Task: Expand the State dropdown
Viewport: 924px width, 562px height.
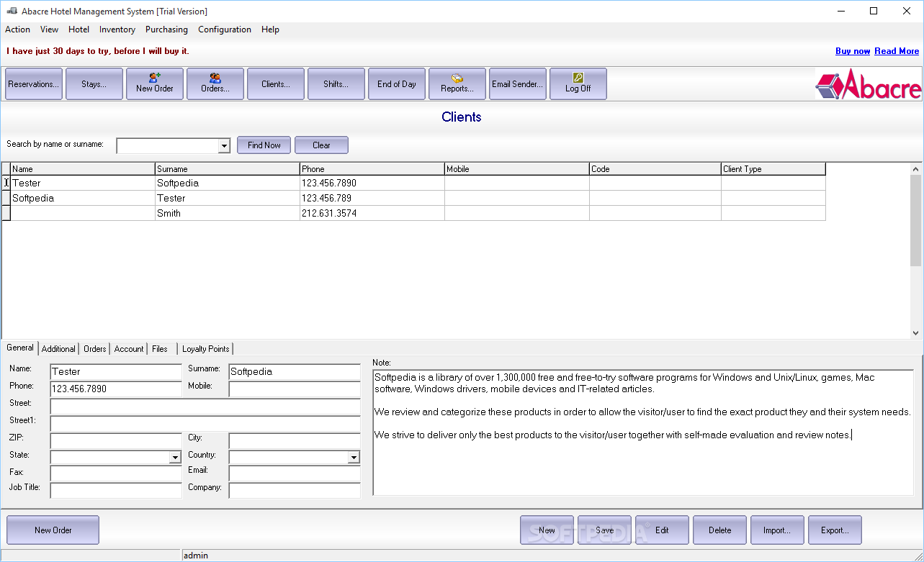Action: (x=175, y=457)
